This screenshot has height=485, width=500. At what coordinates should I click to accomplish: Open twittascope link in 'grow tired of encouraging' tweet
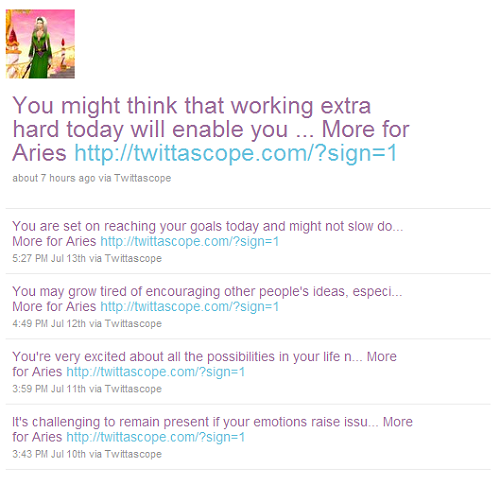pyautogui.click(x=189, y=307)
